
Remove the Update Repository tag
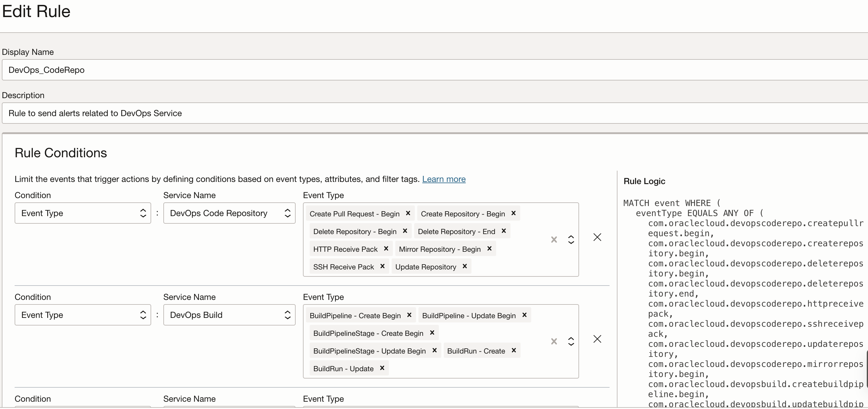pyautogui.click(x=464, y=266)
